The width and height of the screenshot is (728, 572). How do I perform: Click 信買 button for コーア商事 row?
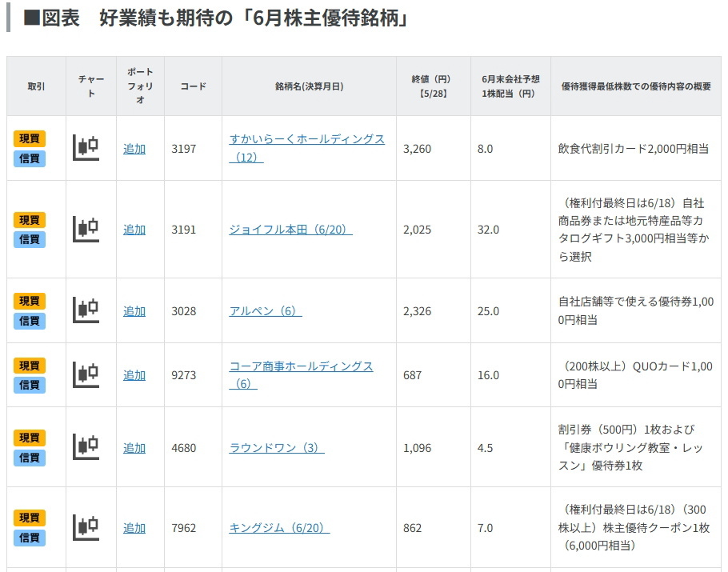click(30, 385)
